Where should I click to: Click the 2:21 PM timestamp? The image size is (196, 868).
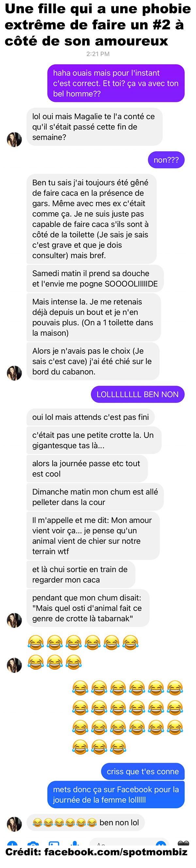tap(98, 54)
